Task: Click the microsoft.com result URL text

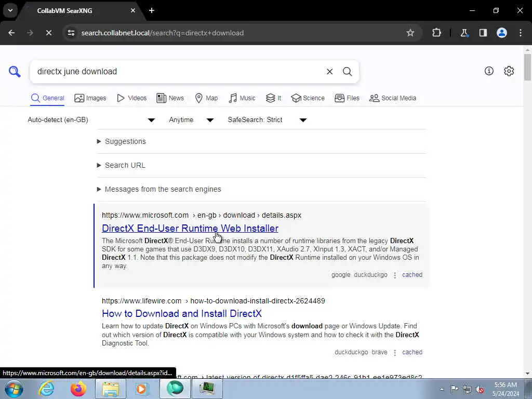Action: click(202, 216)
